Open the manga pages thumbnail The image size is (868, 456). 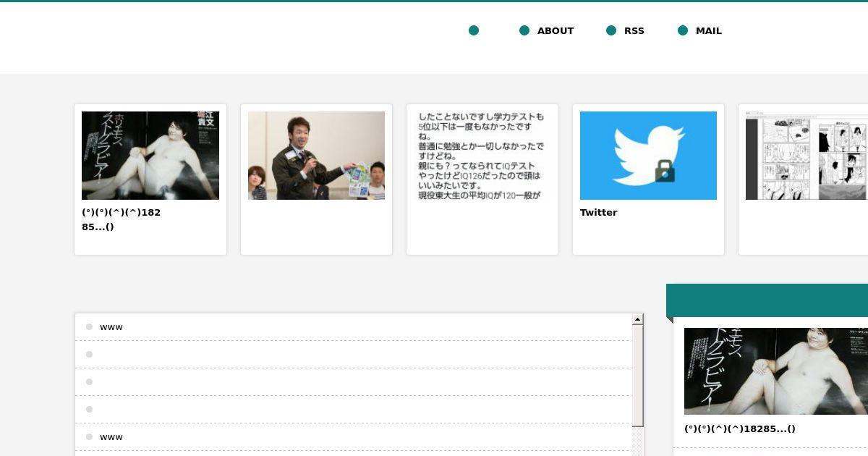pyautogui.click(x=807, y=156)
